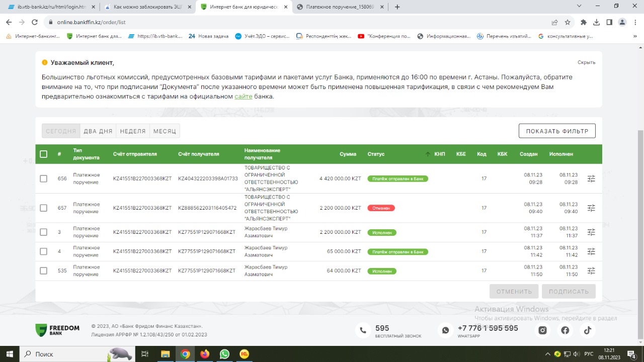Click the Отменен status badge
Screen dimensions: 644x362
[x=381, y=208]
